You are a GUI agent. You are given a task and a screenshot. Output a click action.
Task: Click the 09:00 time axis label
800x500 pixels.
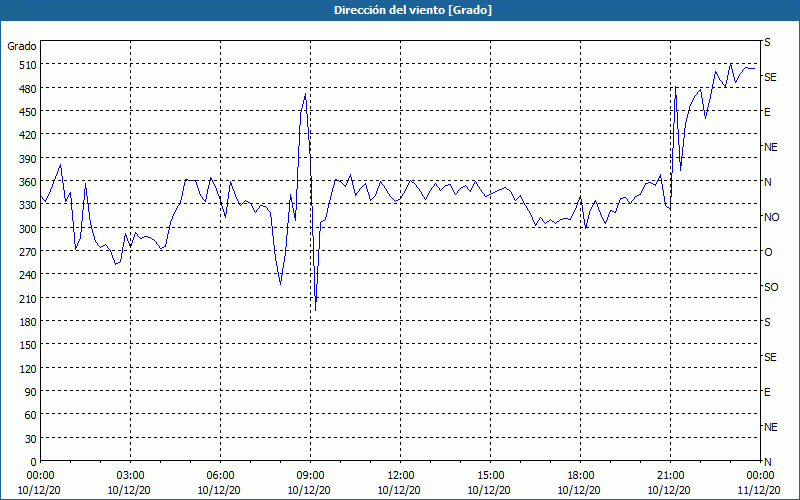pyautogui.click(x=310, y=476)
